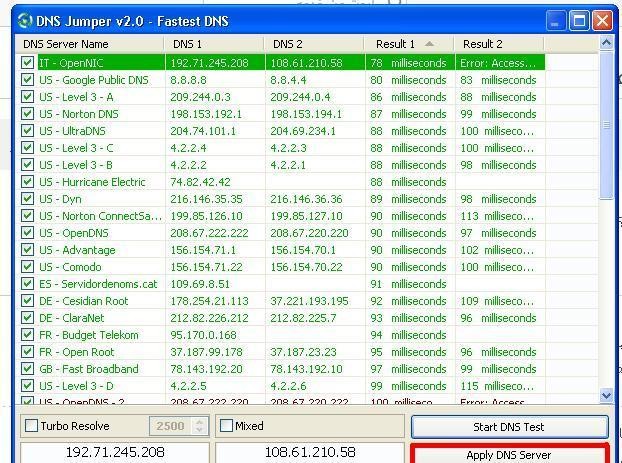Select the IT - OpenNIC row name
The width and height of the screenshot is (622, 463).
coord(71,63)
